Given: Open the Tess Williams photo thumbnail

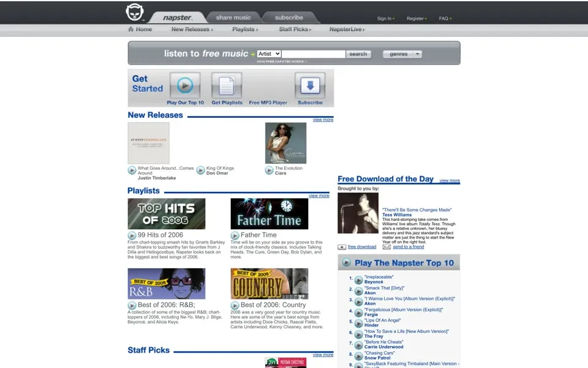Looking at the screenshot, I should pos(358,213).
